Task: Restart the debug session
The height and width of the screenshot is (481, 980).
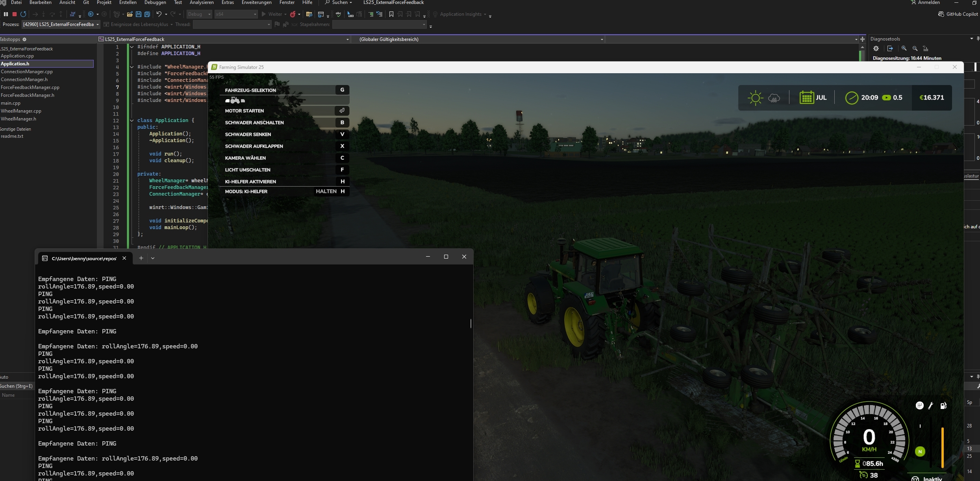Action: (x=23, y=14)
